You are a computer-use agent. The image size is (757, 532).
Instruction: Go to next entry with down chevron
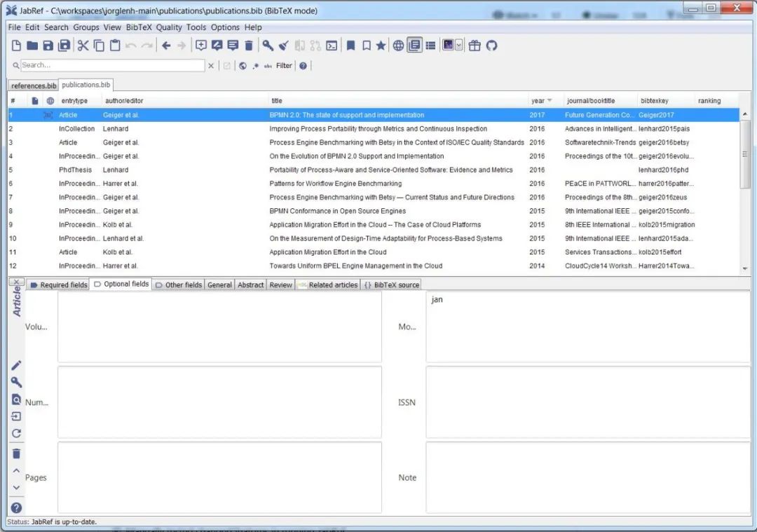coord(16,488)
